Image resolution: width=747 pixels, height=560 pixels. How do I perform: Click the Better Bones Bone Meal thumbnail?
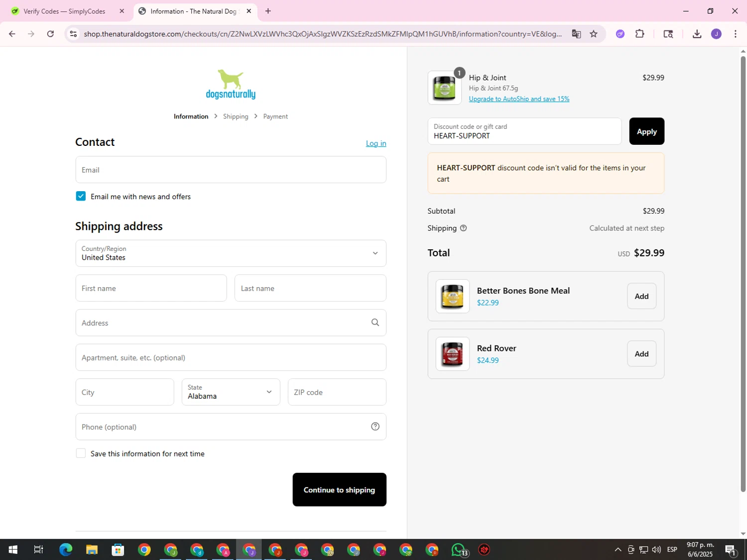[452, 296]
